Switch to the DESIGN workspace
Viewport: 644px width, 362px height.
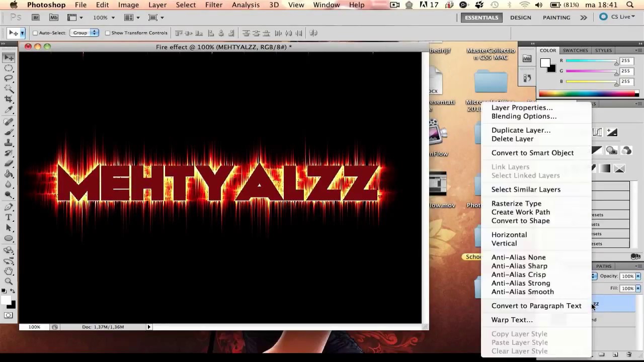pos(520,18)
